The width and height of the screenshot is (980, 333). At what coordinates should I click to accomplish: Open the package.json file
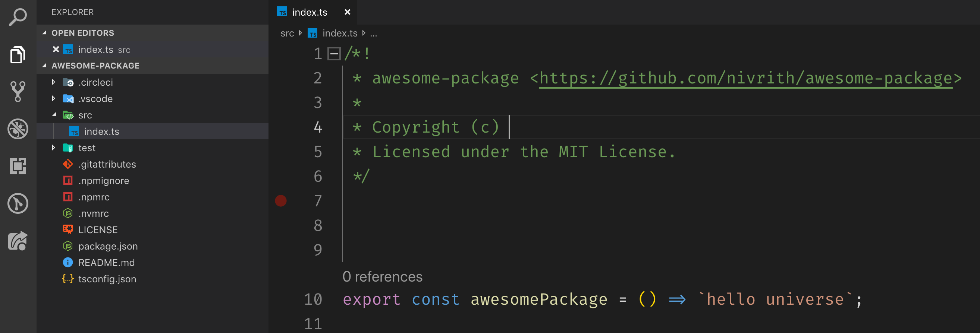[153, 245]
